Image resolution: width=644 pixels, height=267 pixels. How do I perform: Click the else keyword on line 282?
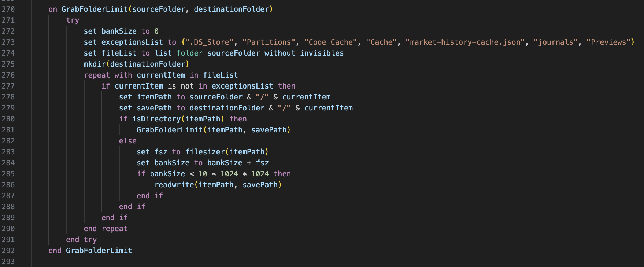point(127,141)
